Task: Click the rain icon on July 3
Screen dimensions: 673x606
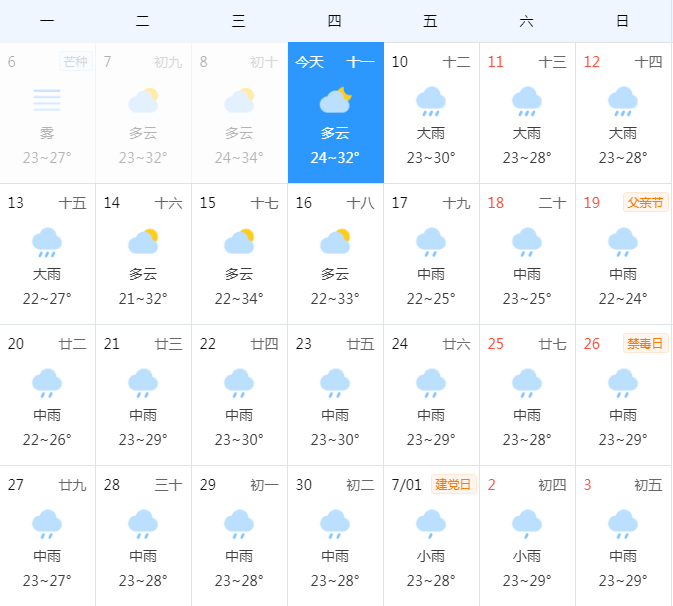Action: [x=623, y=524]
